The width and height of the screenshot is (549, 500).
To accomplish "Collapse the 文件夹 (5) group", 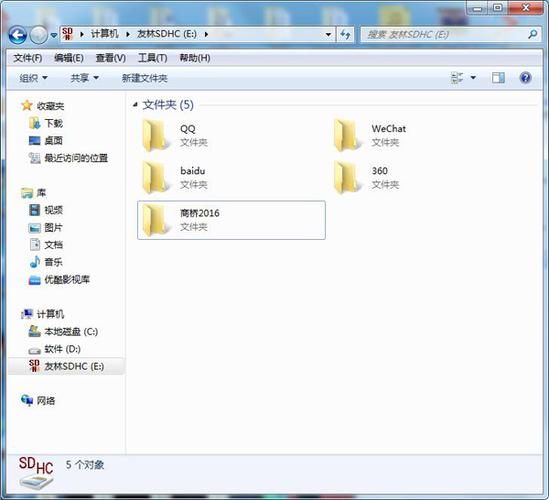I will (135, 104).
